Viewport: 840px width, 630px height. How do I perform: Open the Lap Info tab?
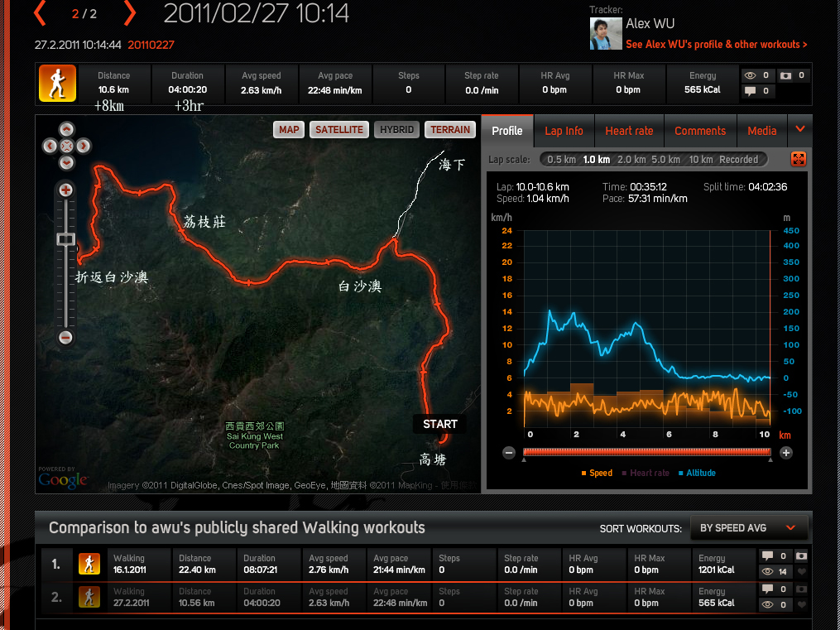[564, 131]
